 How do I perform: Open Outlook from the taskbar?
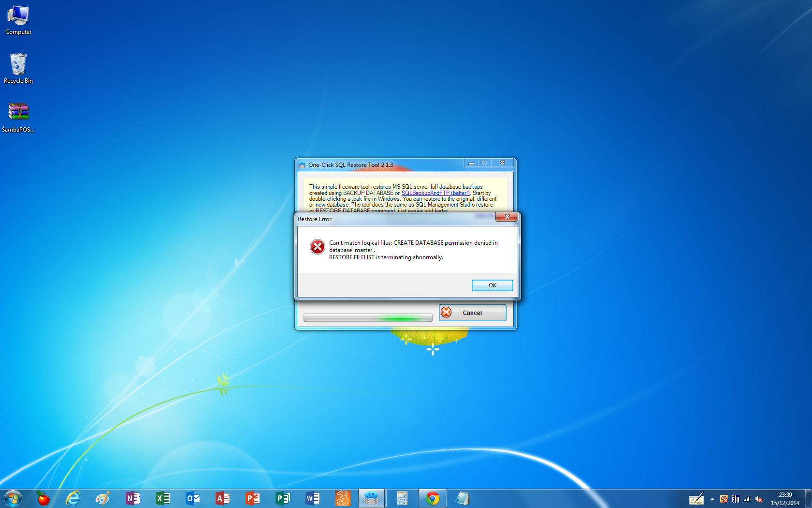(192, 498)
